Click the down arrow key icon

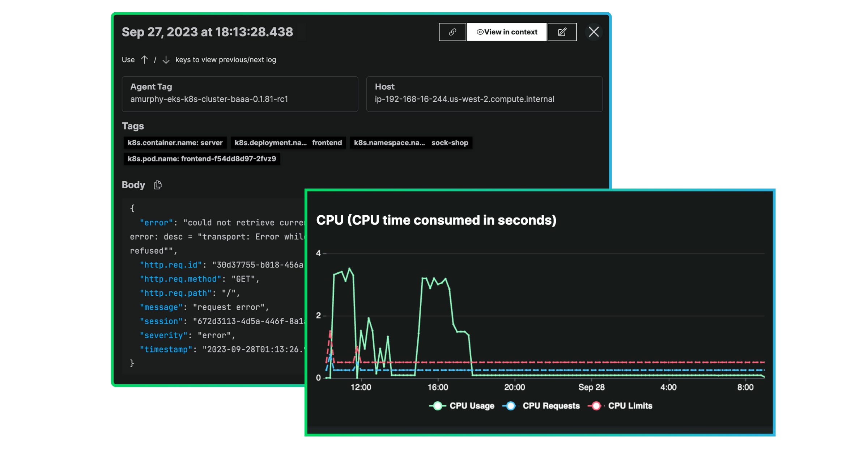click(x=166, y=60)
